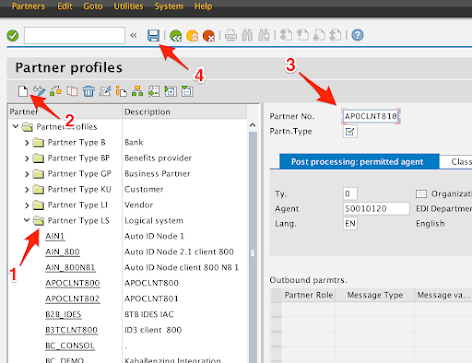The image size is (472, 363).
Task: Open the System menu
Action: 169,6
